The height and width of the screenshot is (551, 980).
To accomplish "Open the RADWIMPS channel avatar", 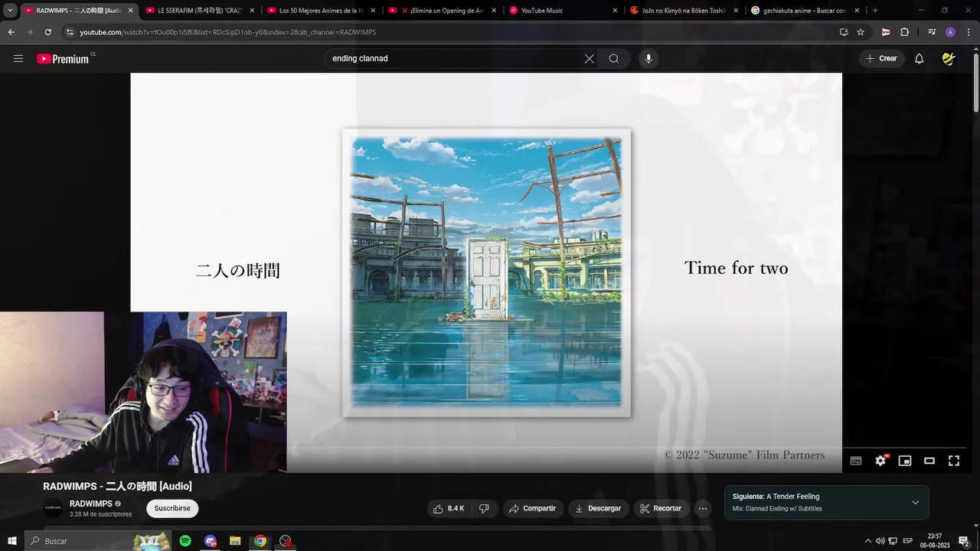I will (x=53, y=508).
